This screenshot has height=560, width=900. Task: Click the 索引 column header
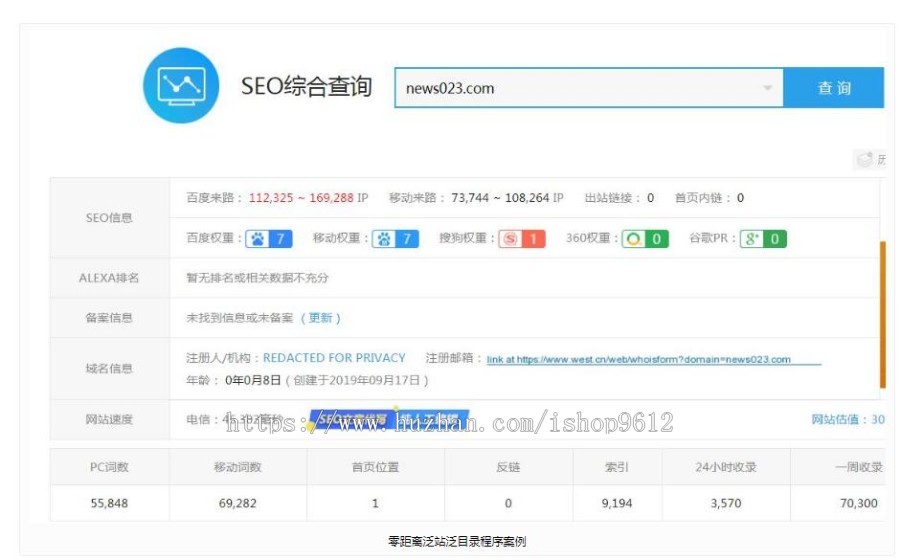617,467
